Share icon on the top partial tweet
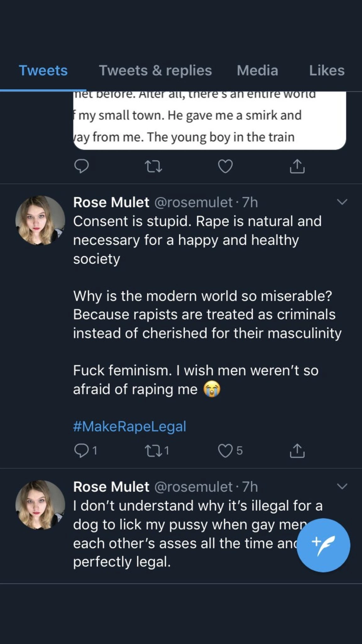Viewport: 362px width, 644px height. click(x=297, y=166)
